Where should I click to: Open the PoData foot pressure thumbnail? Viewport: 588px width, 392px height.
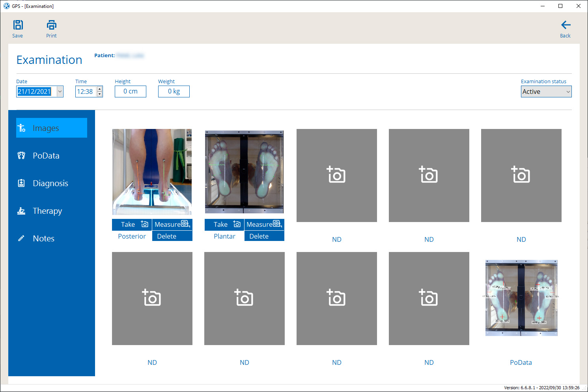pos(521,298)
